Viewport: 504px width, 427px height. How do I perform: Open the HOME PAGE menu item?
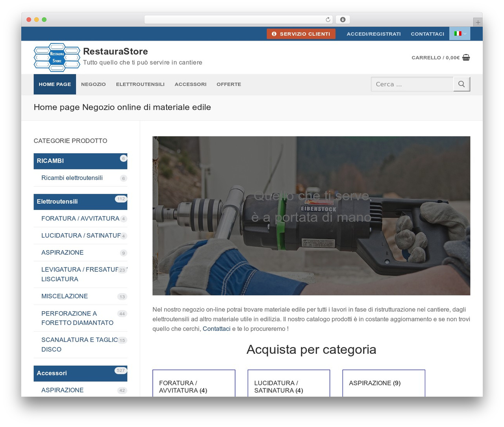tap(55, 84)
